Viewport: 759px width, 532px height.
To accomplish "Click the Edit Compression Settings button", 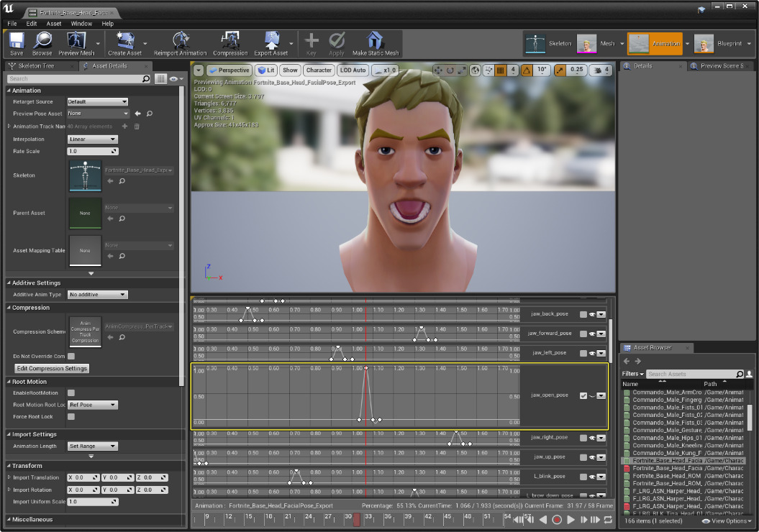I will (x=52, y=368).
